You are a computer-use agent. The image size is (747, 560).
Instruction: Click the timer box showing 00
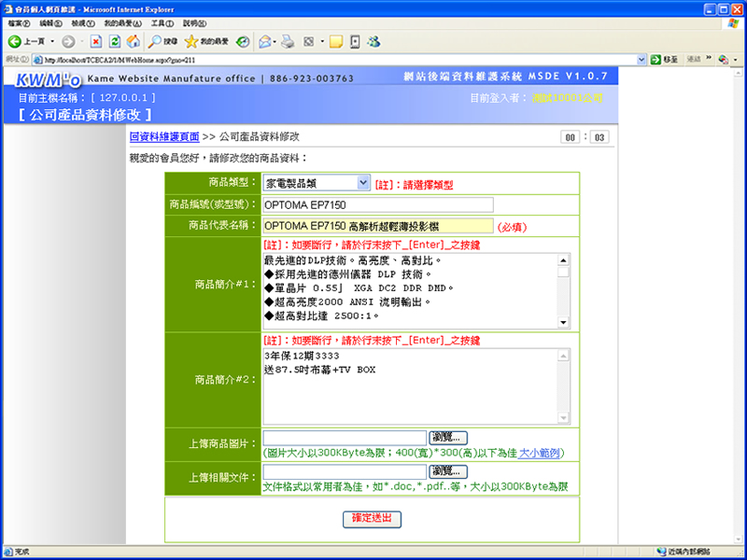point(571,137)
